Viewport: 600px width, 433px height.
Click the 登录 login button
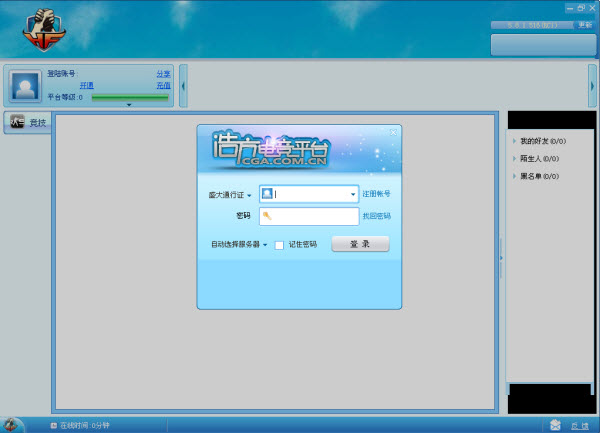(x=360, y=244)
